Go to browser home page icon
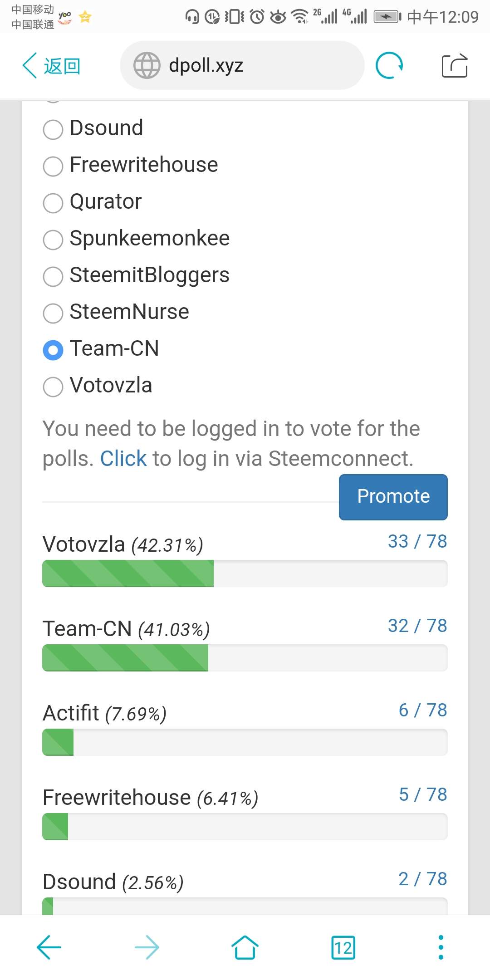The height and width of the screenshot is (980, 490). pyautogui.click(x=245, y=947)
